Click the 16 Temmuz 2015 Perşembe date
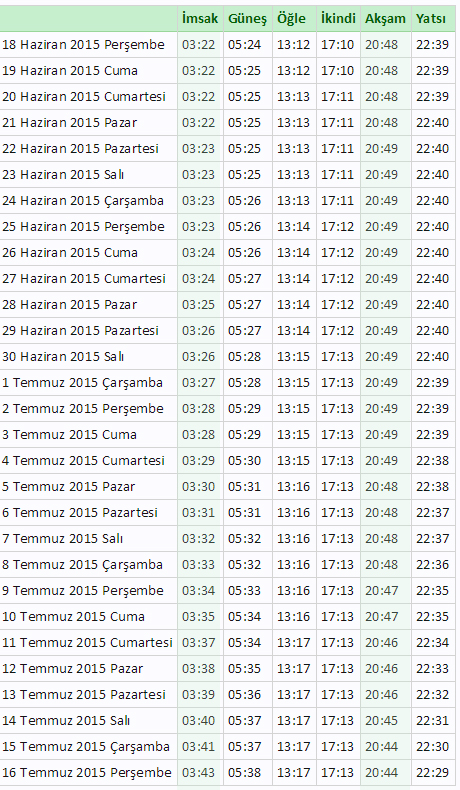This screenshot has height=790, width=460. click(87, 773)
